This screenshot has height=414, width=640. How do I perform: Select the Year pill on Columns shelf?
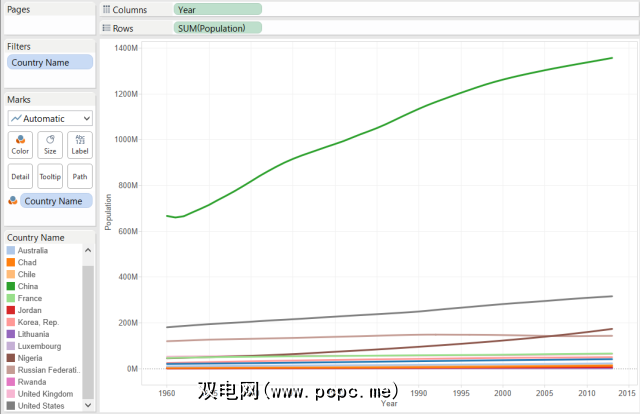[218, 9]
